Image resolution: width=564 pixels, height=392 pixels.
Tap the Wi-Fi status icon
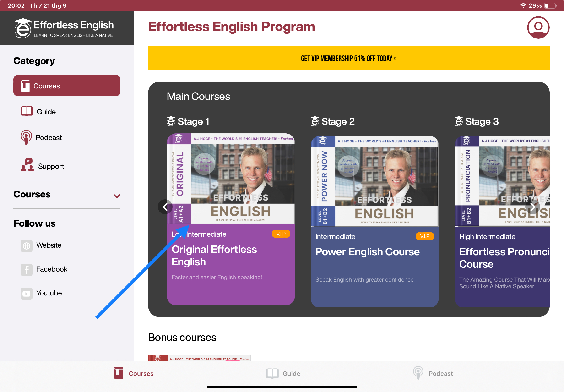point(523,6)
